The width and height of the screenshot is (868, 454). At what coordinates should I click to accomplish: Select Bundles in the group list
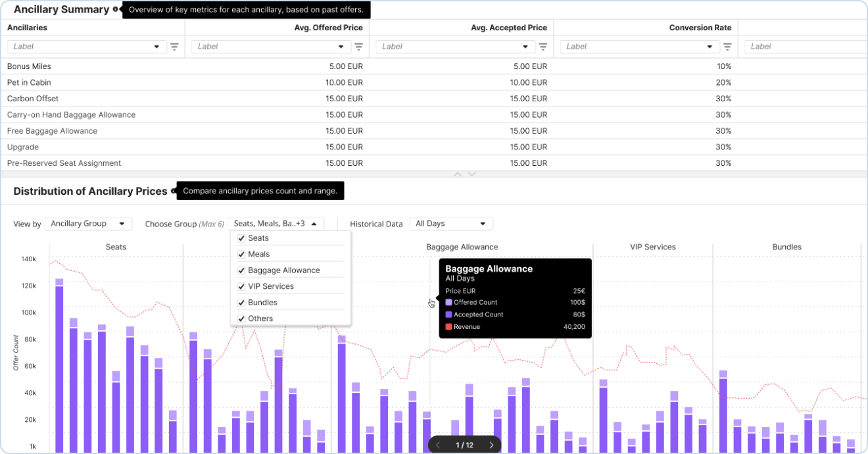click(x=262, y=303)
